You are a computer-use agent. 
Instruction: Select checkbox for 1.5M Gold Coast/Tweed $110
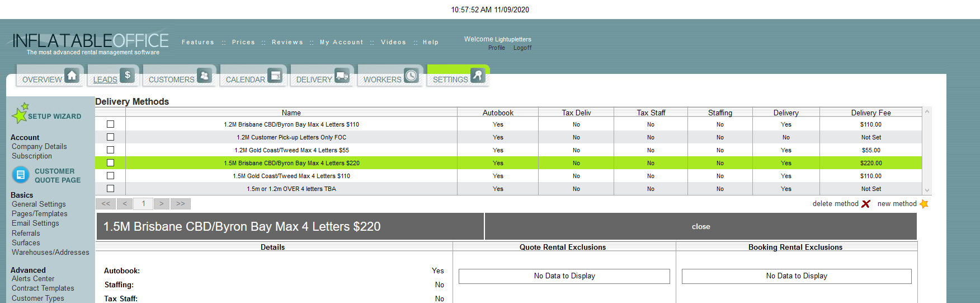(x=110, y=176)
